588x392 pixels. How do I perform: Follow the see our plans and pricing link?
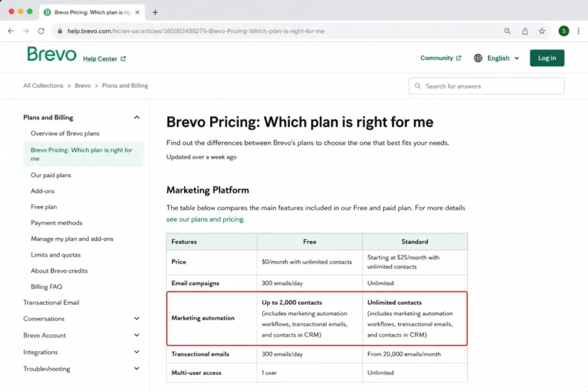(x=206, y=219)
